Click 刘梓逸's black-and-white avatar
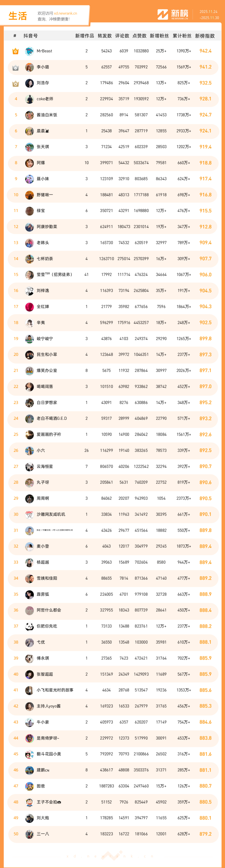225x868 pixels. tap(29, 291)
